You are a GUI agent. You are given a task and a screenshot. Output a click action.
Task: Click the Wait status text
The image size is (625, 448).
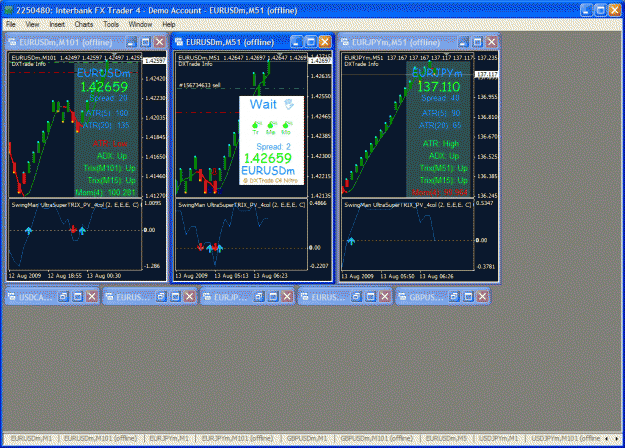point(263,104)
